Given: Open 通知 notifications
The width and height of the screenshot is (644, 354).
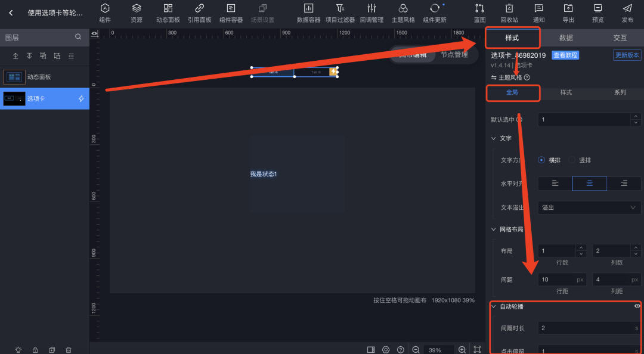Looking at the screenshot, I should pos(539,13).
